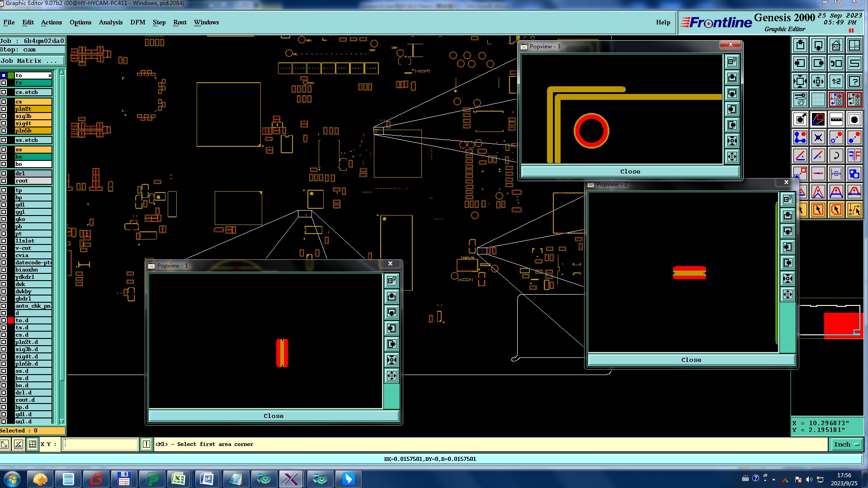
Task: Toggle checkbox for cs.etch layer
Action: [4, 92]
